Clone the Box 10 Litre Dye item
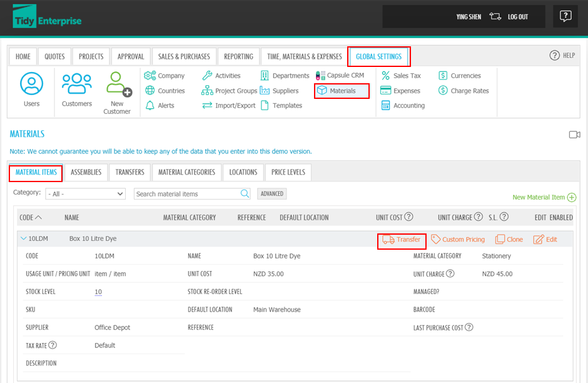 [509, 240]
